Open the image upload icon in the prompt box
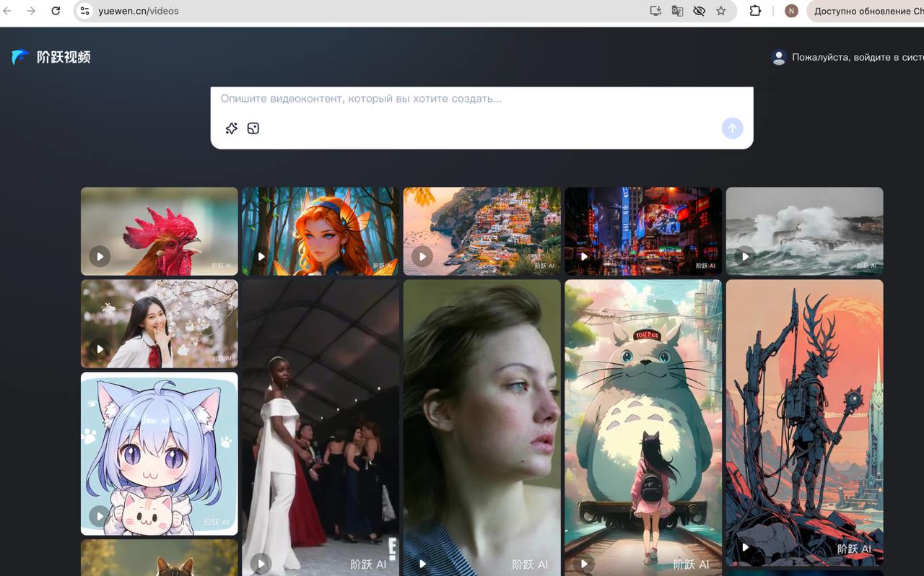This screenshot has width=924, height=576. point(253,128)
